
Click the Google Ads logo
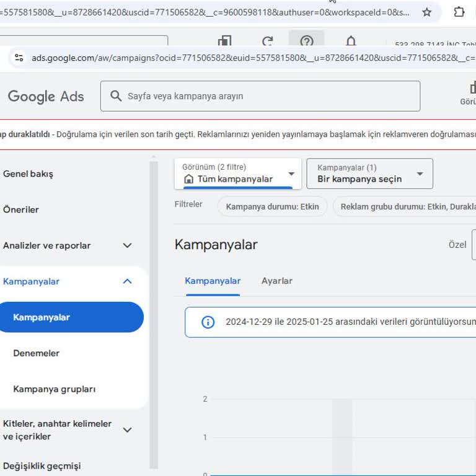46,97
